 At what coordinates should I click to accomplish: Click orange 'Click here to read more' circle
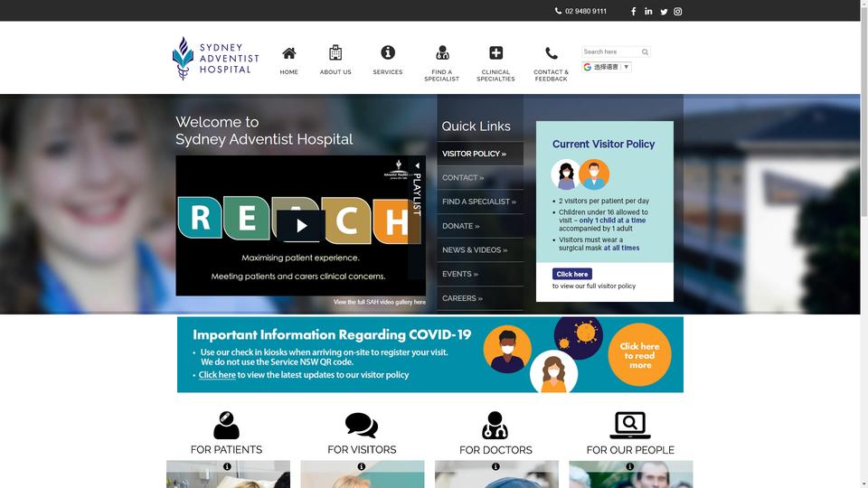click(x=639, y=354)
